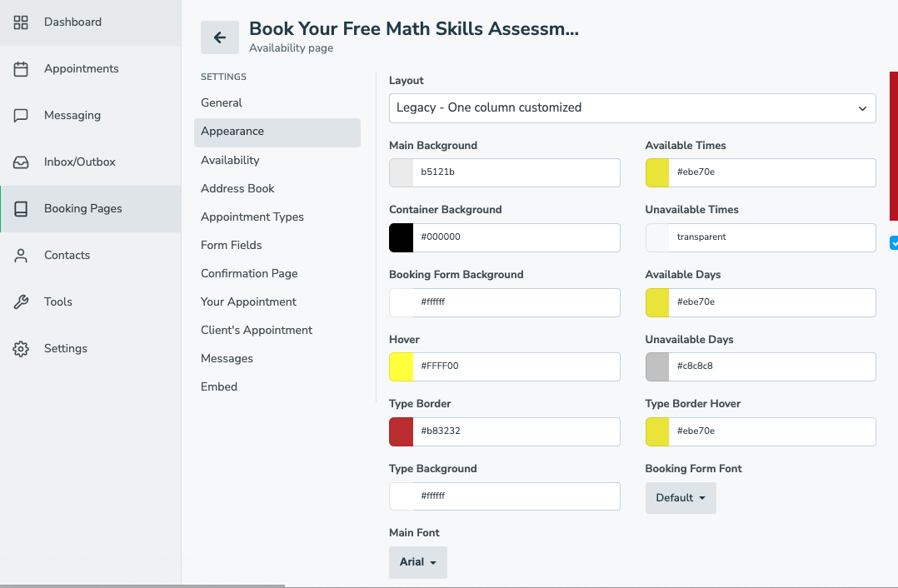The width and height of the screenshot is (898, 588).
Task: Click the Booking Pages book icon
Action: coord(21,209)
